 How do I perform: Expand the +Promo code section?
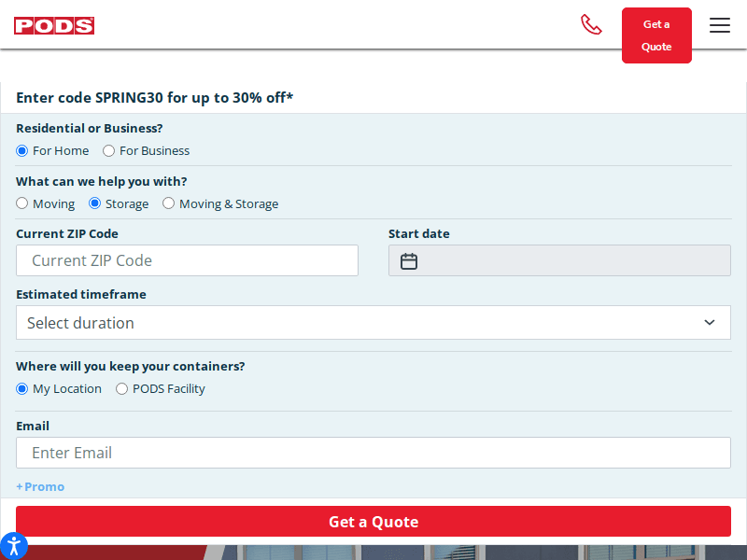[40, 487]
